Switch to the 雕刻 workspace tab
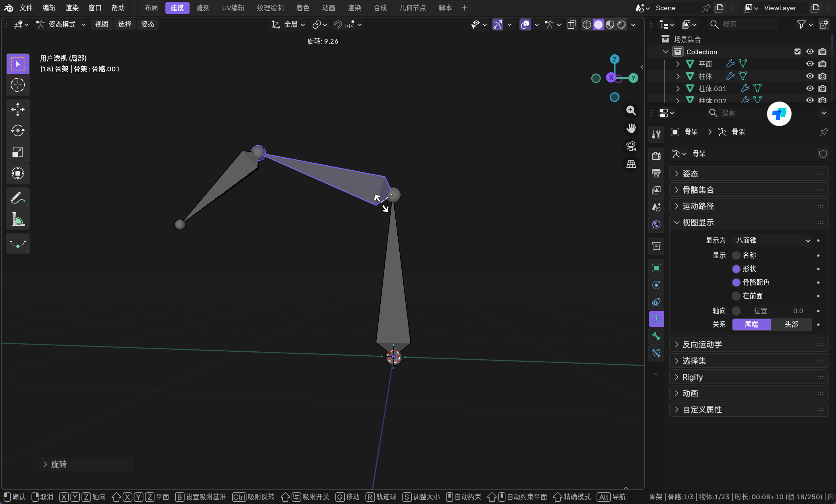This screenshot has height=504, width=836. pos(203,8)
